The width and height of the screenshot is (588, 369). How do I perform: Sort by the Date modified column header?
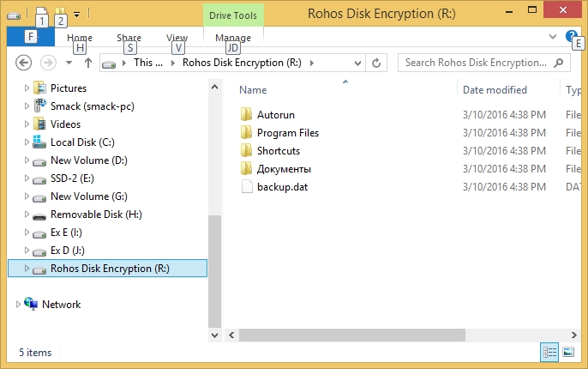click(x=495, y=90)
